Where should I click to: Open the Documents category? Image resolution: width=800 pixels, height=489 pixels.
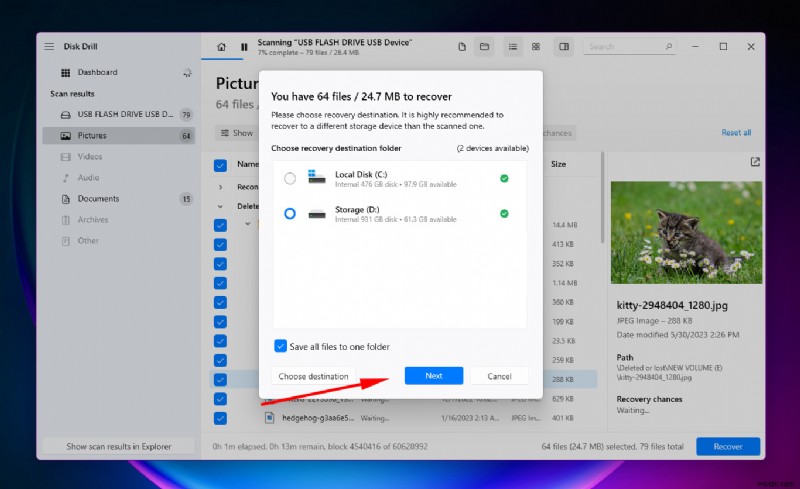click(119, 199)
